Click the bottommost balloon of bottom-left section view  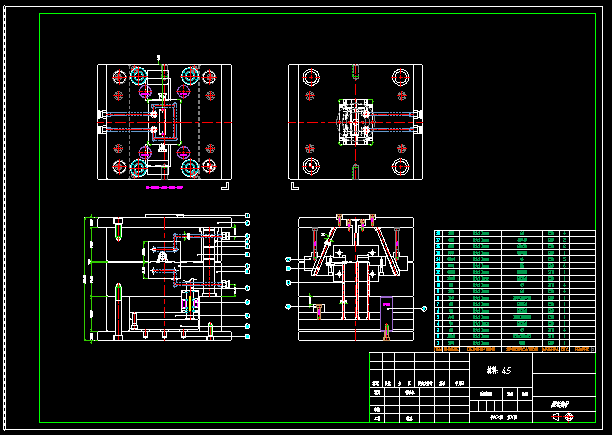pyautogui.click(x=247, y=336)
